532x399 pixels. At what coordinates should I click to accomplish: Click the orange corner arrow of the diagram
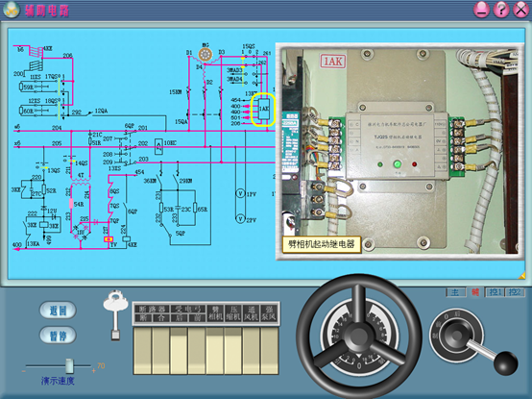tap(521, 276)
